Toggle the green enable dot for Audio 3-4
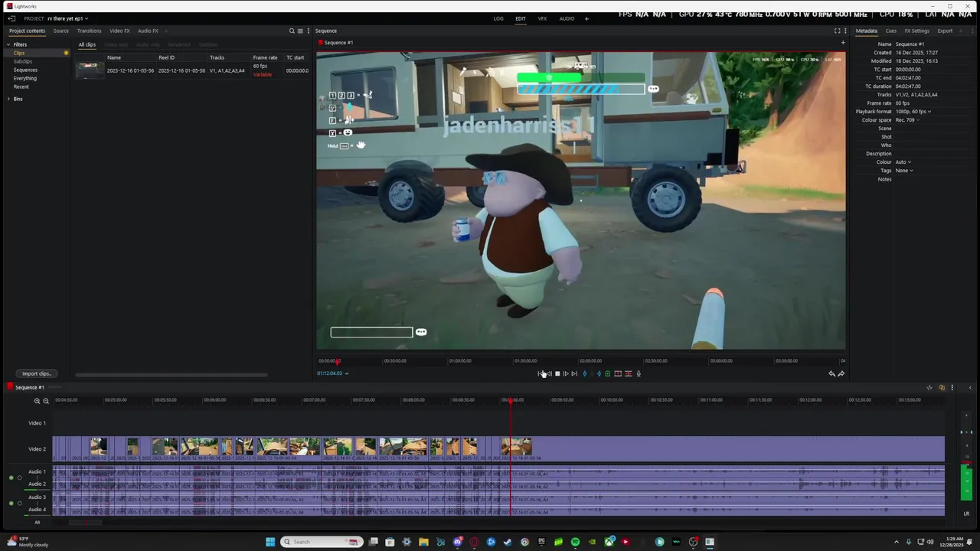 coord(11,504)
